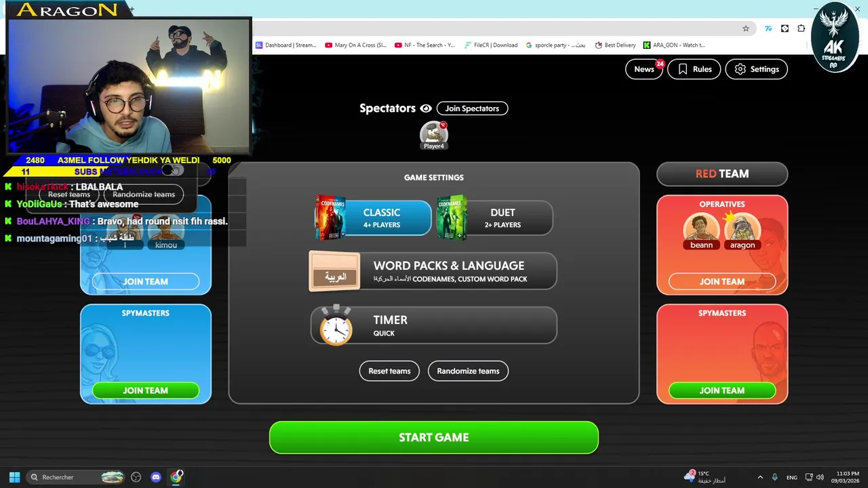Click the aragon player avatar
Viewport: 868px width, 488px height.
[x=743, y=231]
